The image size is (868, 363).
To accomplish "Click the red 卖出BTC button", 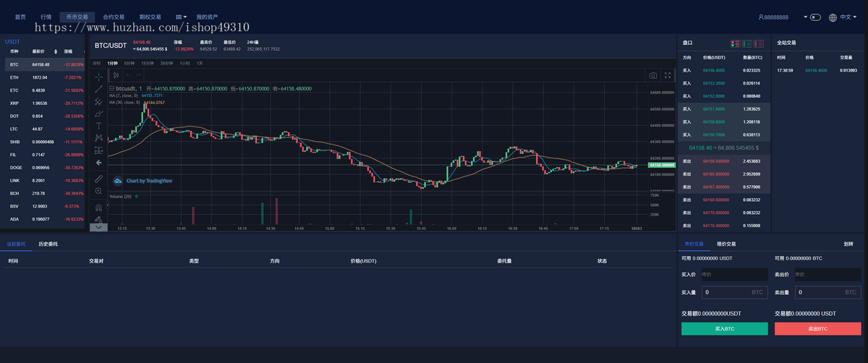I will (x=818, y=328).
